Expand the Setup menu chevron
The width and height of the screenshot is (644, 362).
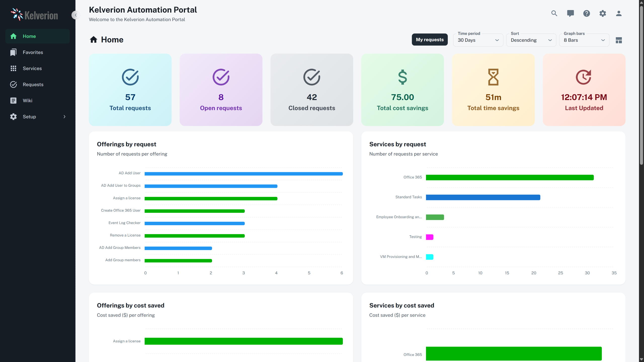tap(65, 117)
